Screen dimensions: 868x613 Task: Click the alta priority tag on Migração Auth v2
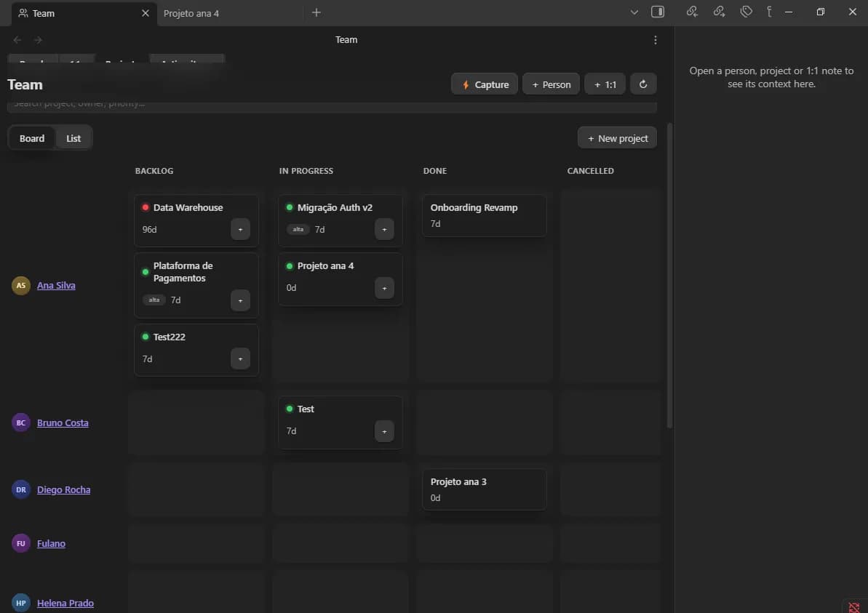pos(298,229)
